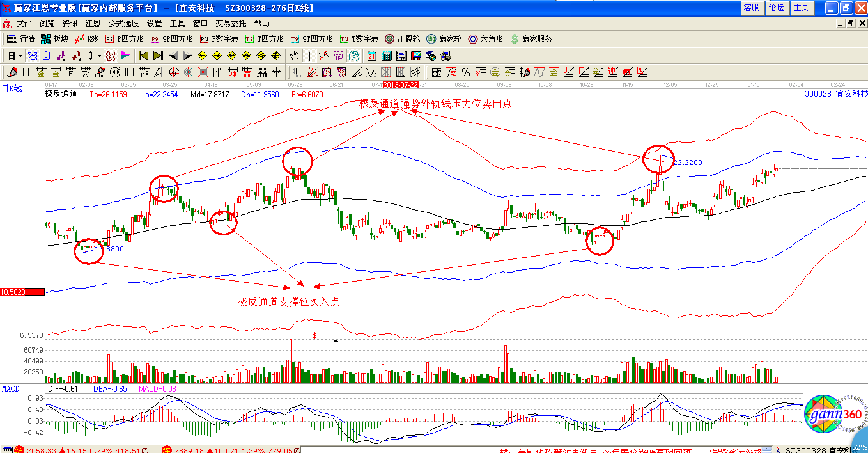This screenshot has height=453, width=868.
Task: Toggle the crosshair cursor tool
Action: tap(309, 56)
